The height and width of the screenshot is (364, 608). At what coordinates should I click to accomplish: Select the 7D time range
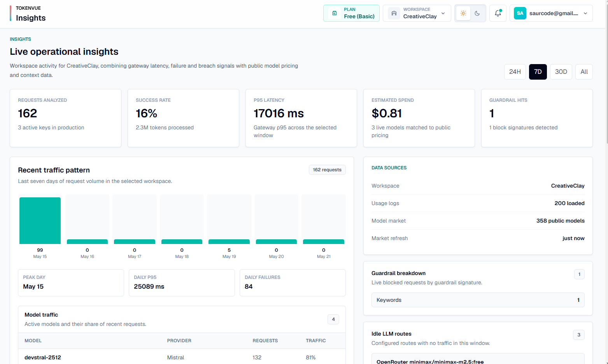tap(538, 72)
